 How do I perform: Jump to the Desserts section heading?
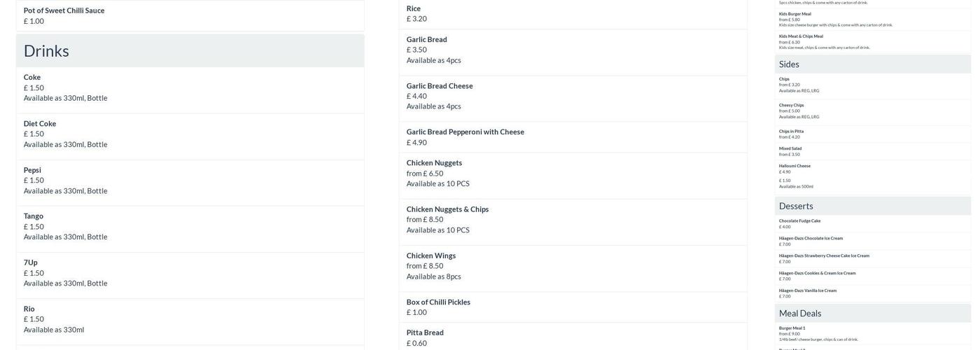click(x=796, y=206)
